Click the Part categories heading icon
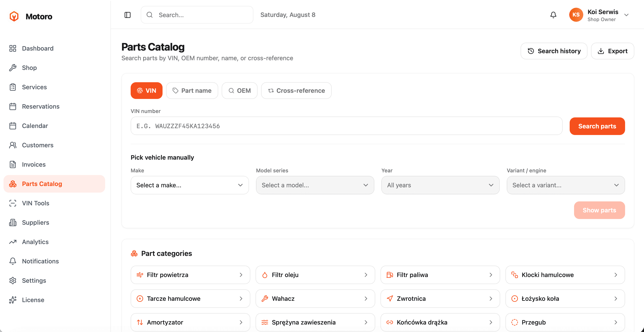 134,254
